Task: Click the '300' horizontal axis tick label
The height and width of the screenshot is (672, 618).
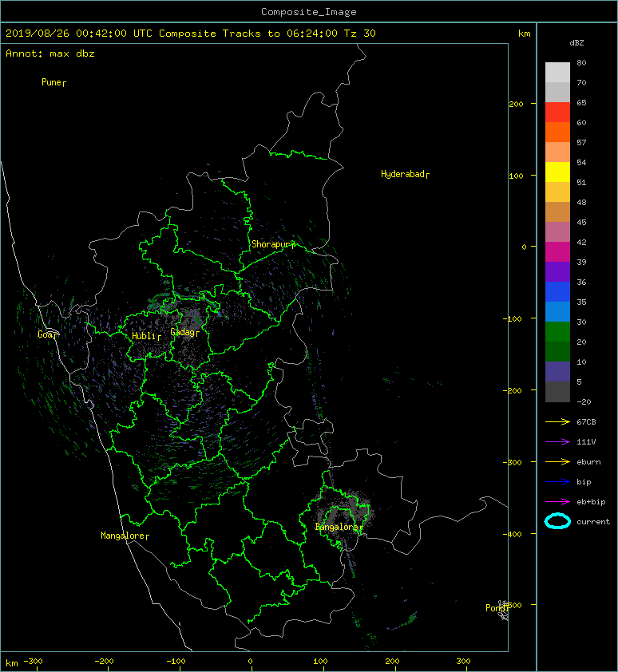Action: (x=463, y=662)
